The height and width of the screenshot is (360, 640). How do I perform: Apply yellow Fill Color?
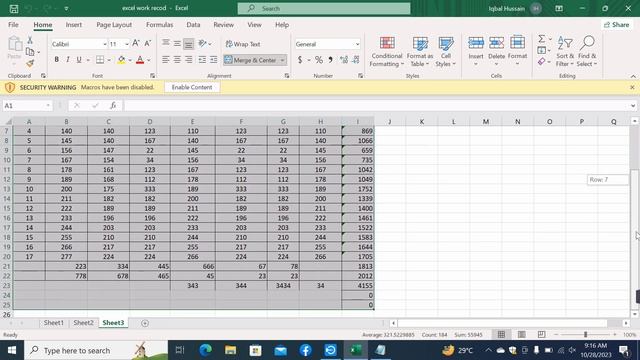(121, 60)
